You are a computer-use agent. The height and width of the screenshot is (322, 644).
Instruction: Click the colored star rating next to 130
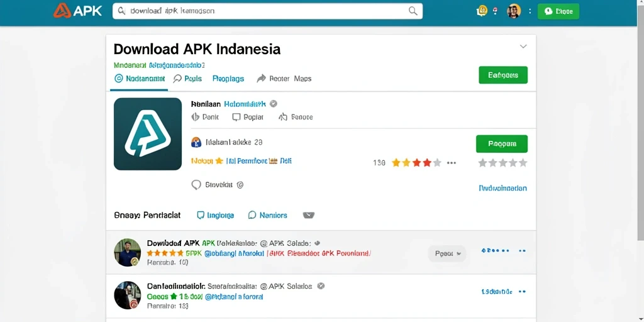[416, 163]
